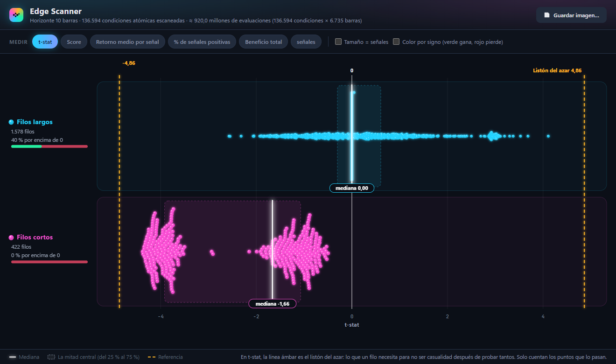Click the 1.578 filos count text

23,132
